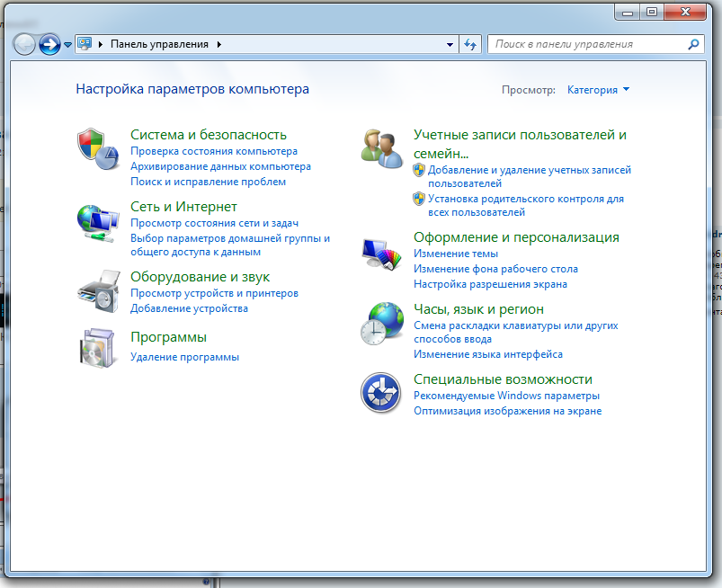Click Оптимизация изображения на экране link
Screen dimensions: 722x588
click(507, 411)
